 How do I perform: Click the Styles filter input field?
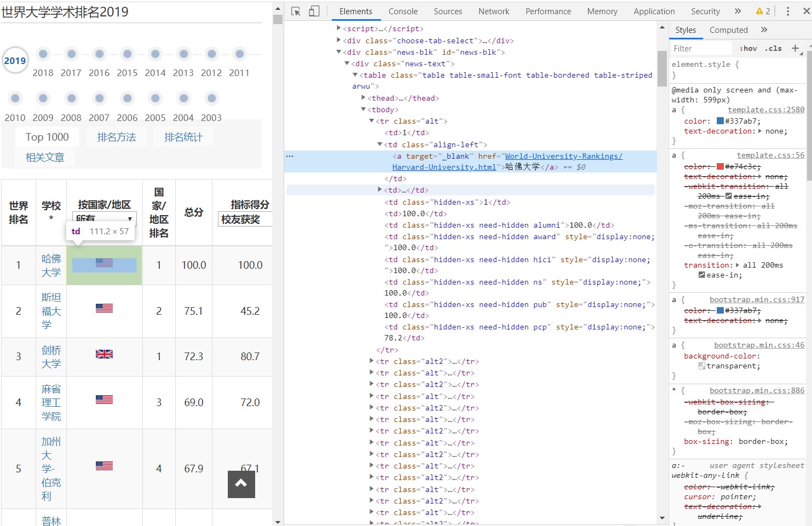pos(702,48)
